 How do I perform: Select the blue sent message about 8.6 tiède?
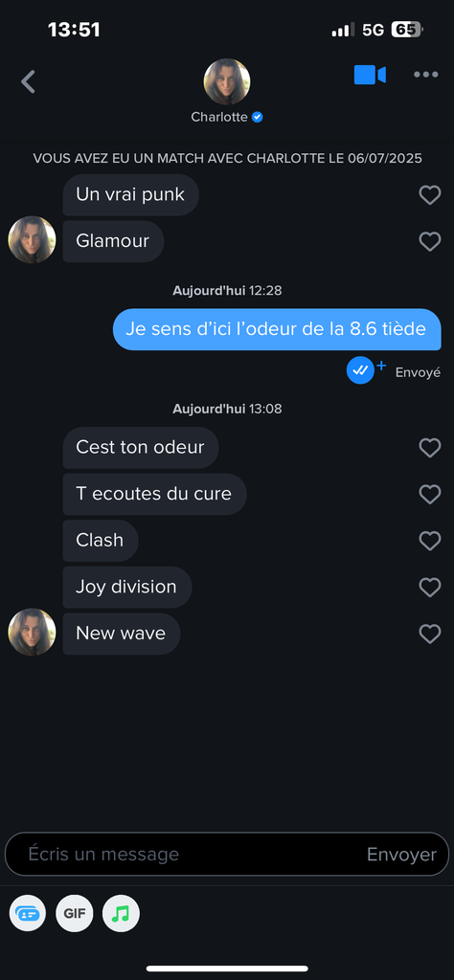tap(277, 329)
